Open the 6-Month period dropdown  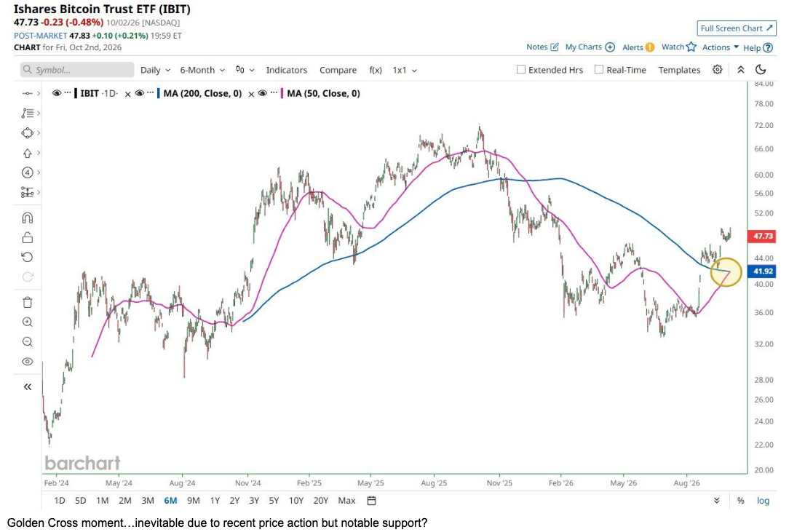click(202, 70)
